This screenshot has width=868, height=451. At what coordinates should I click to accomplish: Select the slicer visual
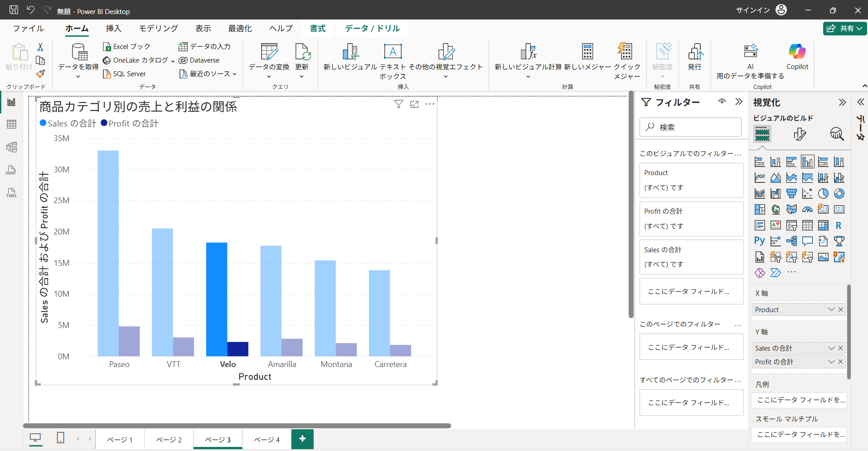click(x=791, y=225)
